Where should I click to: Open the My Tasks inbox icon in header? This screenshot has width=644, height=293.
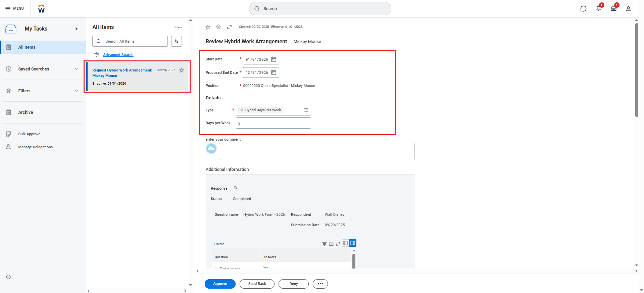tap(613, 8)
